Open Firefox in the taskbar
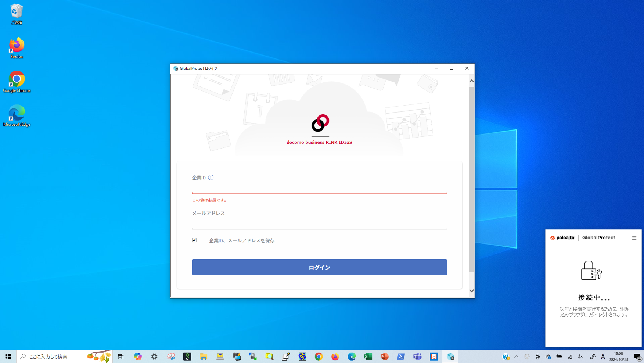Image resolution: width=644 pixels, height=364 pixels. coord(335,357)
